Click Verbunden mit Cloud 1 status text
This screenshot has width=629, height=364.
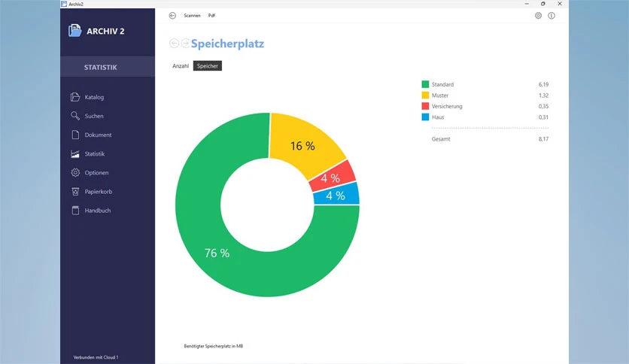[96, 357]
